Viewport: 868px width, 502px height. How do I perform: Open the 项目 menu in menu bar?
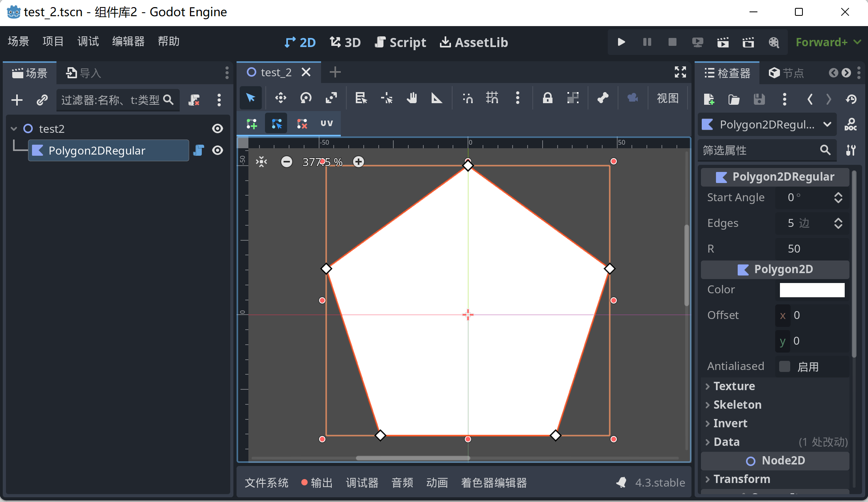click(53, 41)
